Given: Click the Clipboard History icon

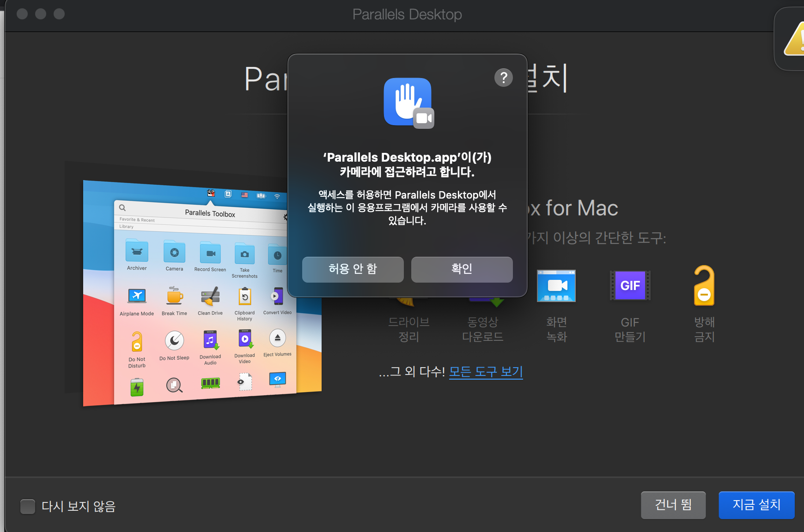Looking at the screenshot, I should [x=245, y=296].
